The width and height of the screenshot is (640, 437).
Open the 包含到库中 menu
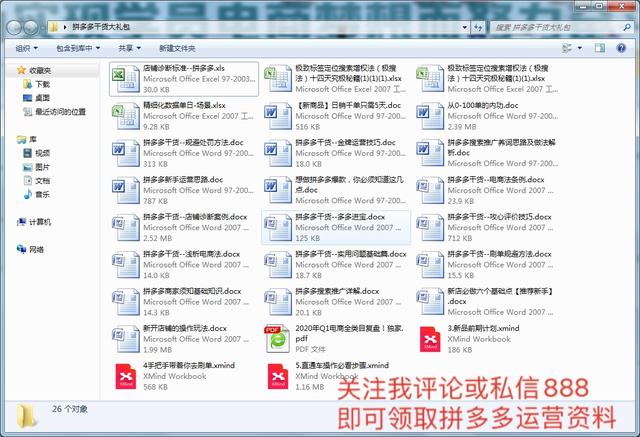(78, 48)
